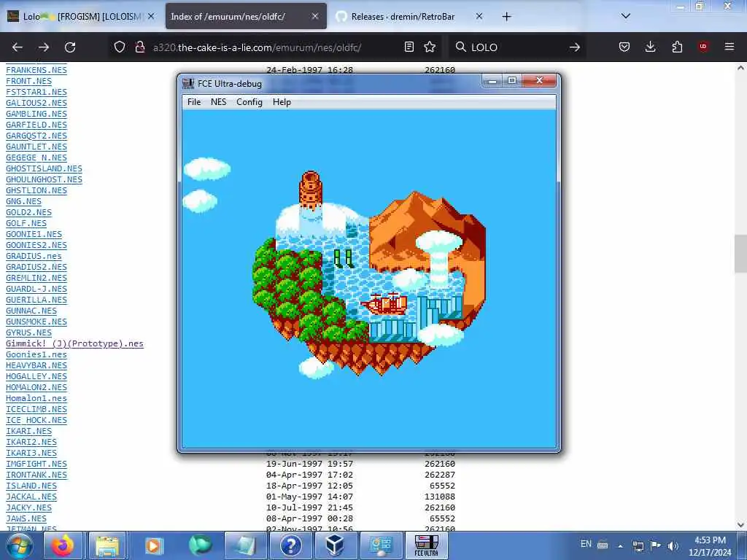Open the VirtualBox cube taskbar icon
The height and width of the screenshot is (560, 747).
[335, 545]
